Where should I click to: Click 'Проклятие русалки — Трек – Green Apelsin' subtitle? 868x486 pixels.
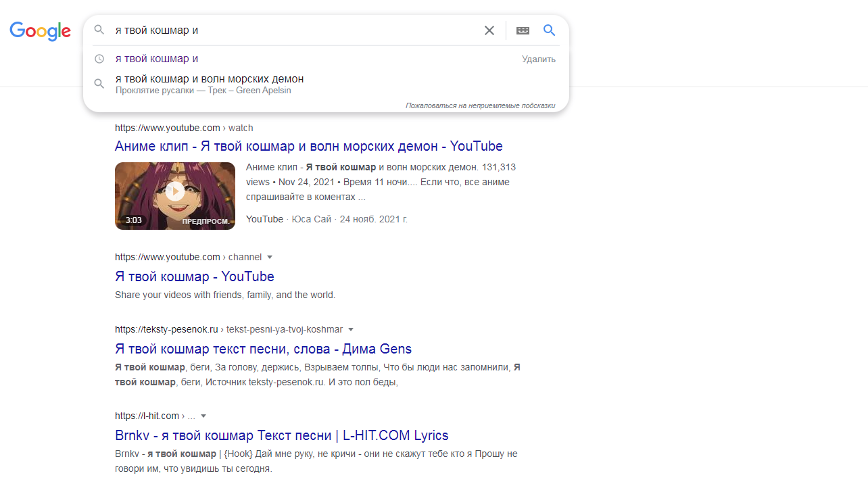point(203,91)
